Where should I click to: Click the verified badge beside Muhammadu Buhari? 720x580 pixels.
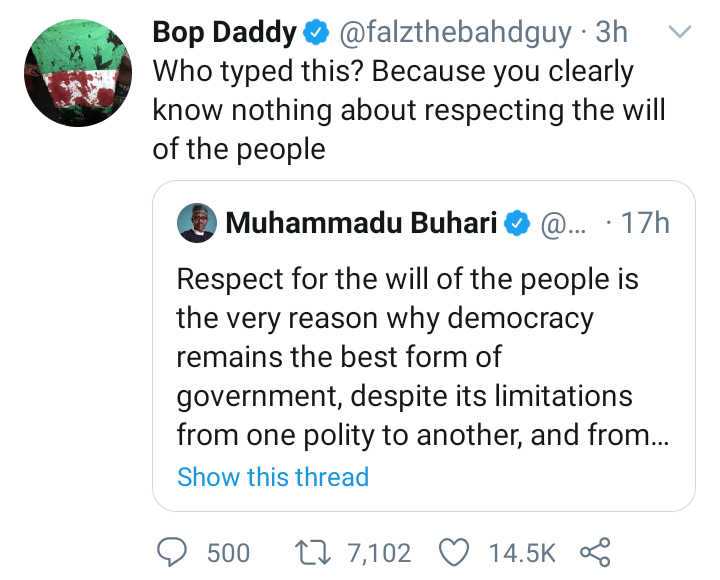click(516, 223)
